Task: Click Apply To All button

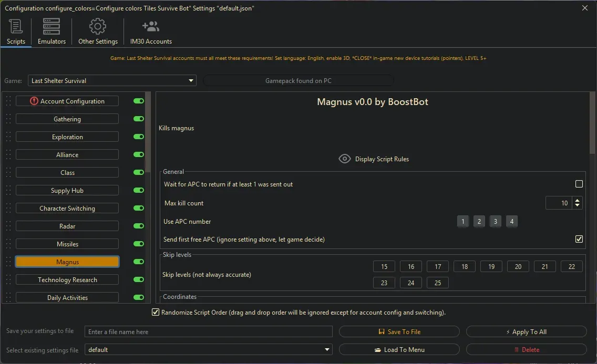Action: [526, 331]
